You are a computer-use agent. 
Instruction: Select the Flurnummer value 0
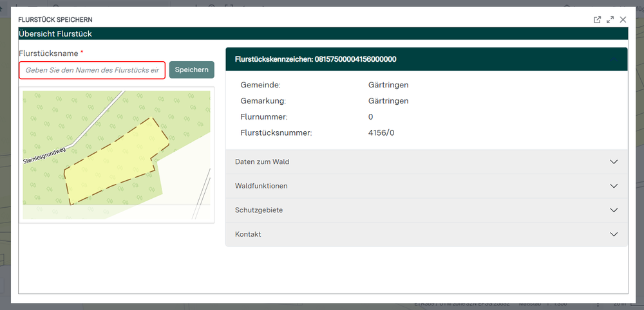click(x=370, y=117)
